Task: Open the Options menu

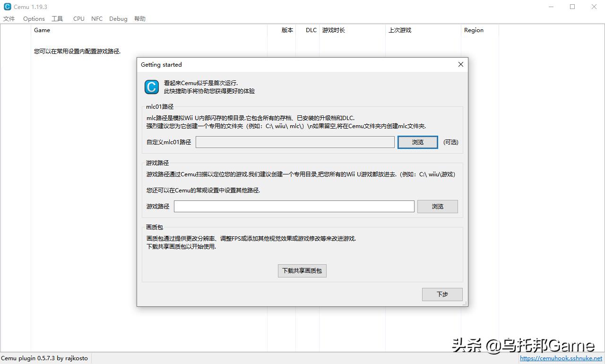Action: point(34,18)
